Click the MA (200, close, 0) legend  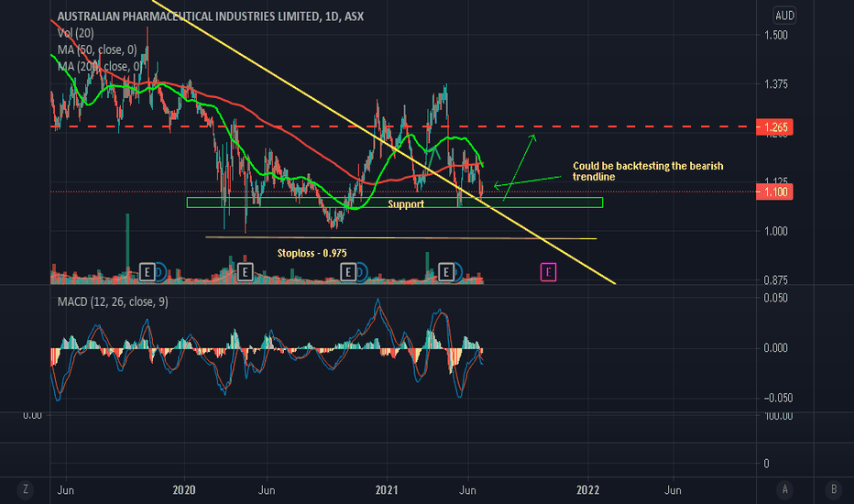point(100,67)
